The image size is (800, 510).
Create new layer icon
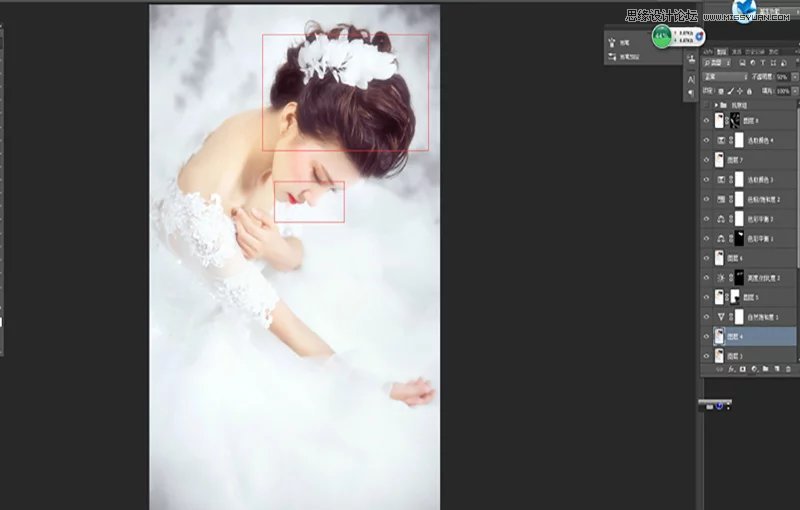point(777,369)
